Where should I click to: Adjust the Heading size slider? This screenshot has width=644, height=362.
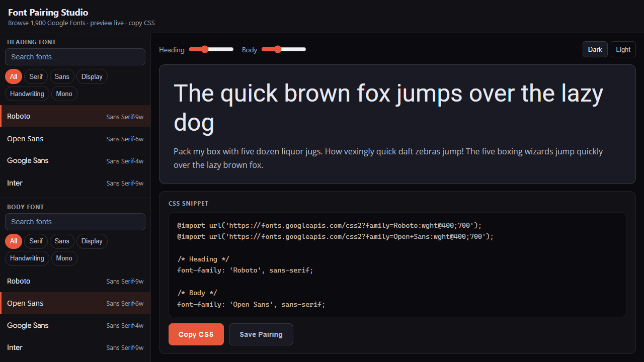(211, 49)
